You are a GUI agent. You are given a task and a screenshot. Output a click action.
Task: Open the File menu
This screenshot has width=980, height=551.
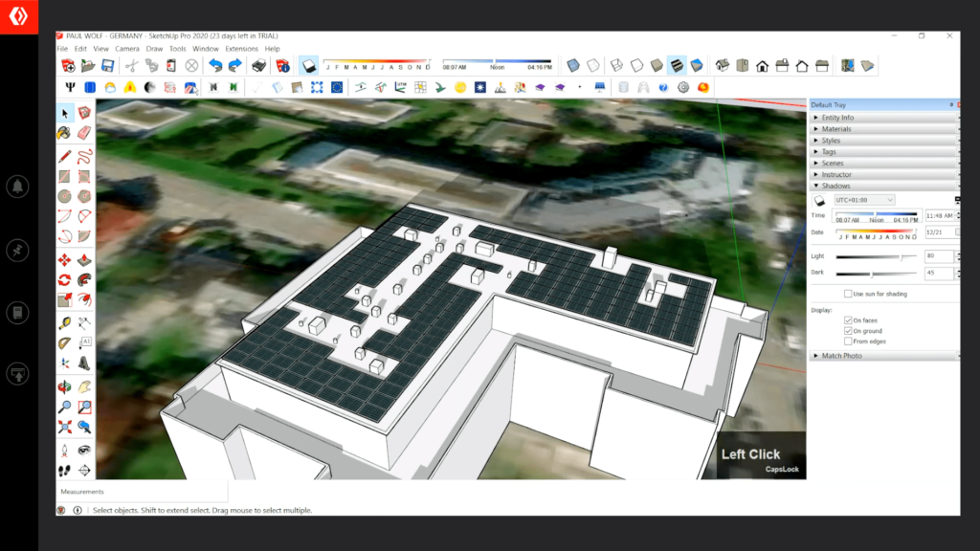point(62,49)
